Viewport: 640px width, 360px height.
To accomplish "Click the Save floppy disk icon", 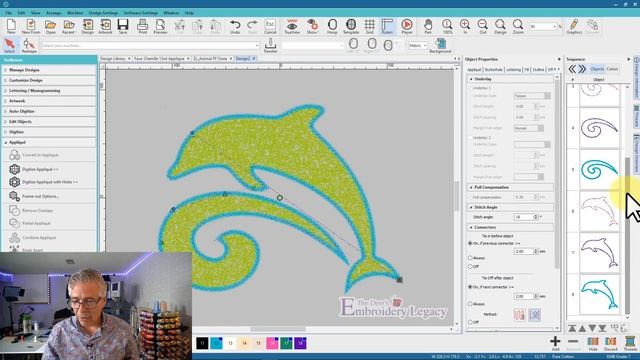I will (123, 27).
